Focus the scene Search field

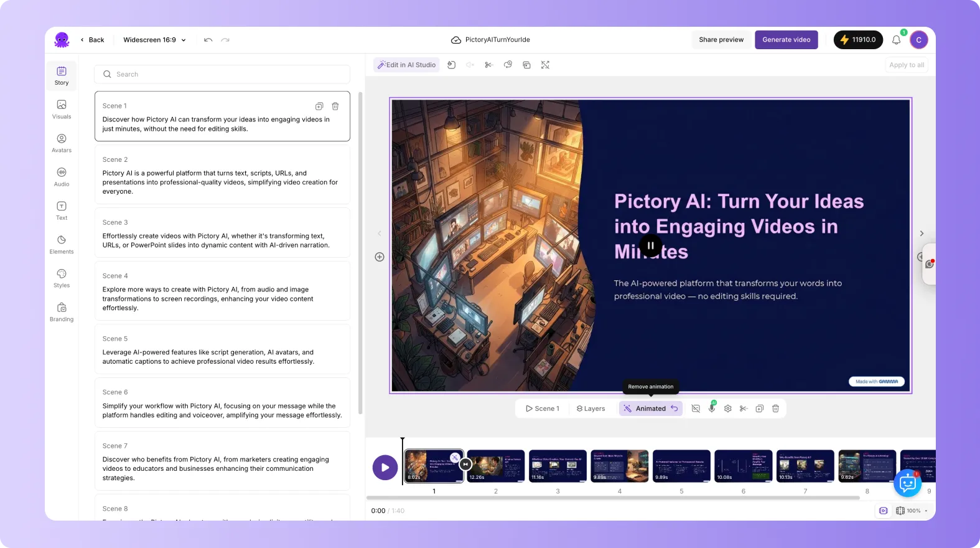pyautogui.click(x=222, y=74)
